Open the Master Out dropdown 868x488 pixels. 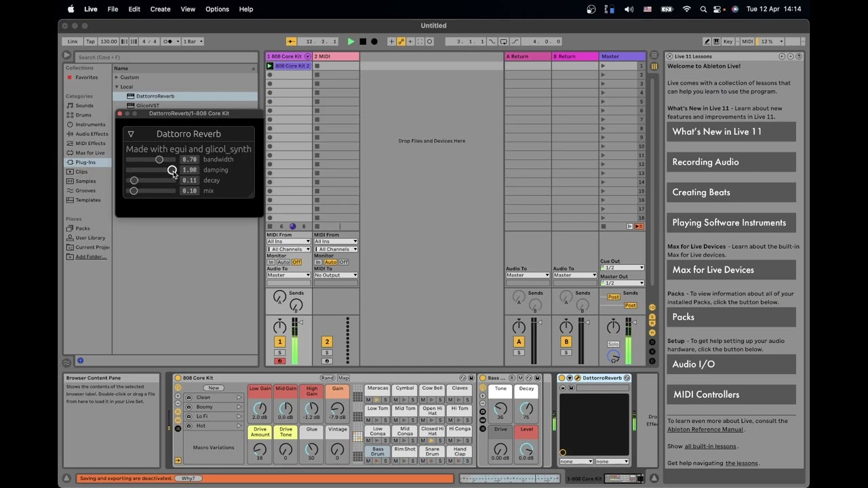(623, 283)
